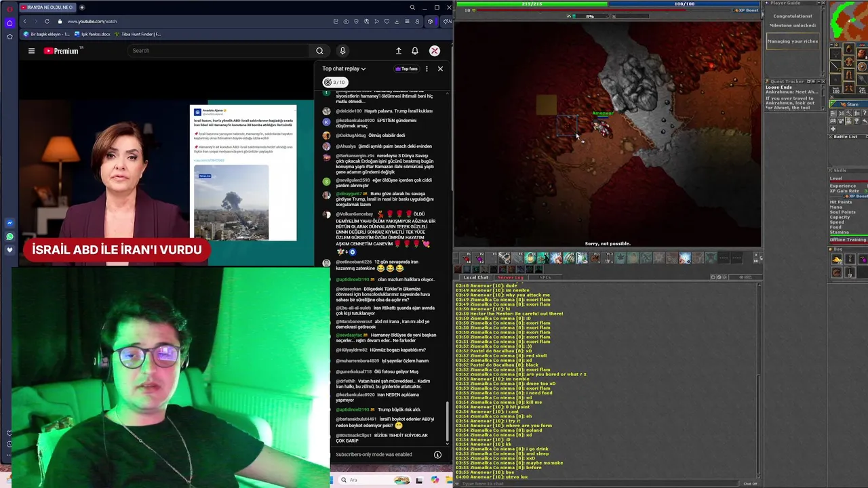Open YouTube notifications bell
This screenshot has width=868, height=488.
415,51
